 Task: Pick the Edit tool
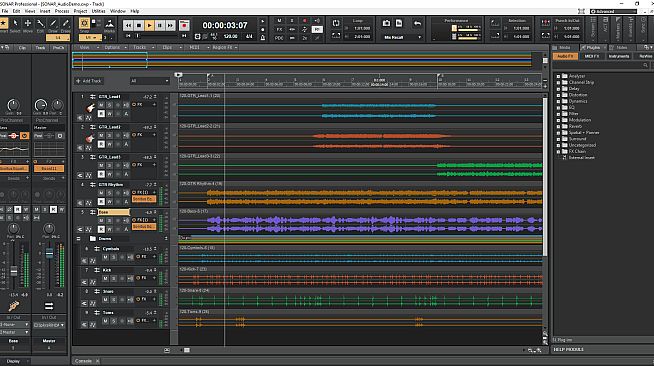coord(40,23)
